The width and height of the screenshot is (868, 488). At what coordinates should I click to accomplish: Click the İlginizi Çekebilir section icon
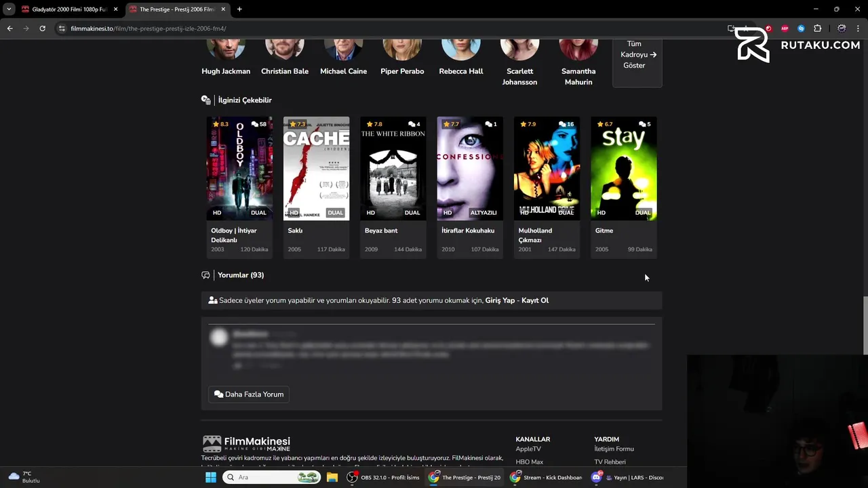pos(206,100)
